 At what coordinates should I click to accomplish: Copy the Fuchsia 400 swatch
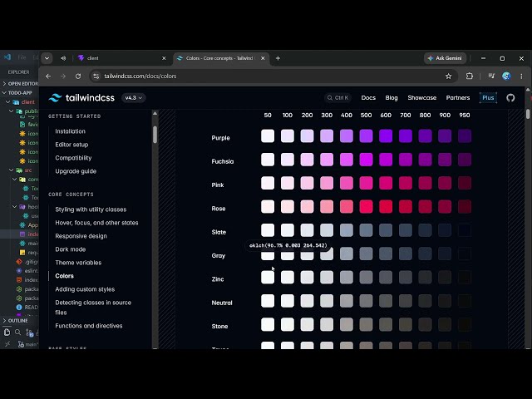(347, 160)
